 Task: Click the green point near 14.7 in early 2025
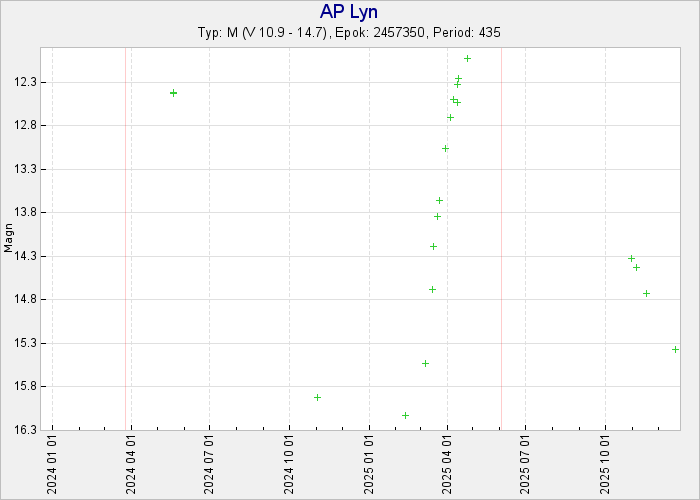tap(432, 289)
